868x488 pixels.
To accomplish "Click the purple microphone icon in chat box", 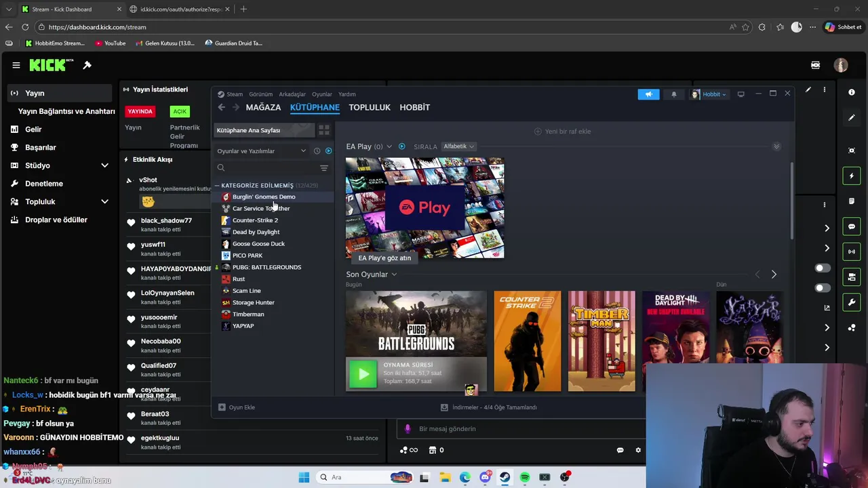I will point(408,428).
